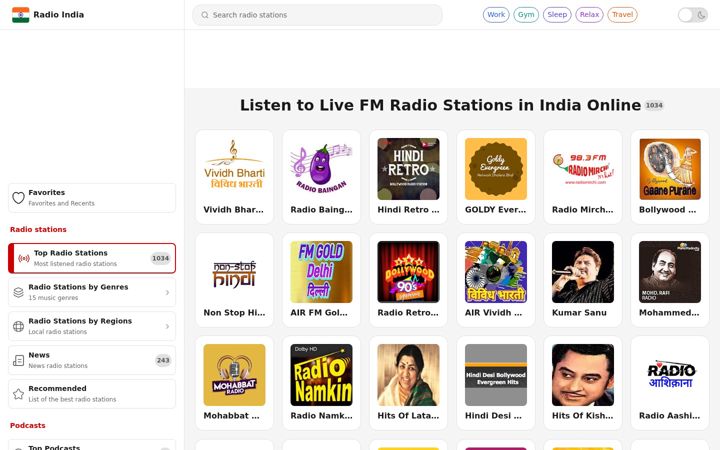
Task: Play Vividh Bharti station logo
Action: tap(234, 169)
